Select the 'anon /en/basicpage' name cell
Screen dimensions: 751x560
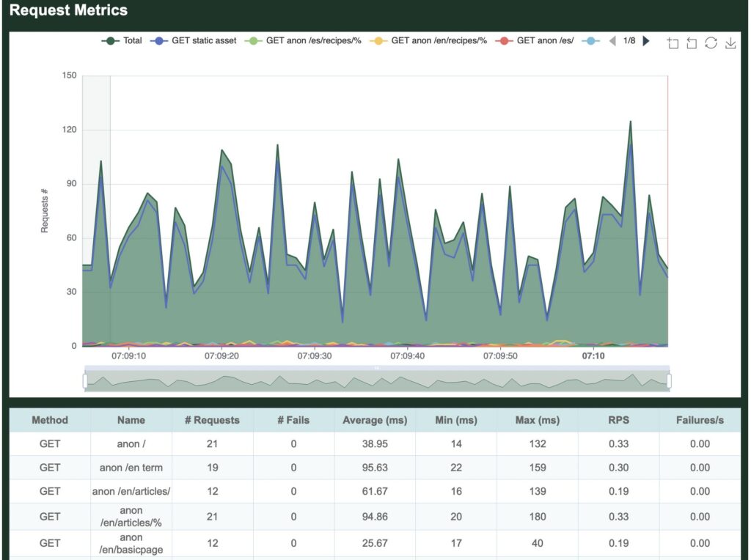tap(131, 543)
